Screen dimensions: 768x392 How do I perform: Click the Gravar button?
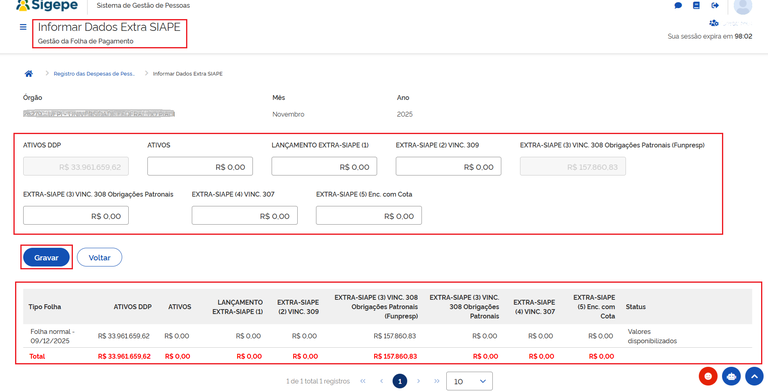(x=47, y=257)
